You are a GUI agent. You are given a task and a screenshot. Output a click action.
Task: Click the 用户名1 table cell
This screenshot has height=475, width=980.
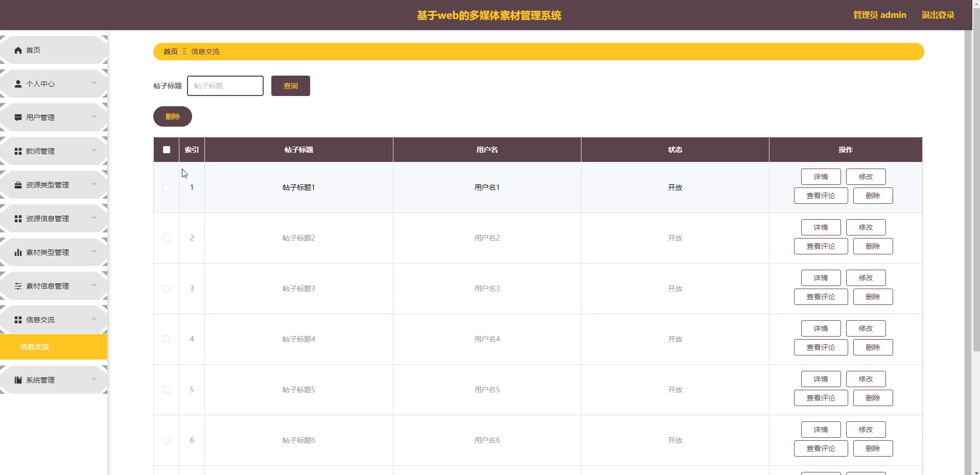coord(487,187)
